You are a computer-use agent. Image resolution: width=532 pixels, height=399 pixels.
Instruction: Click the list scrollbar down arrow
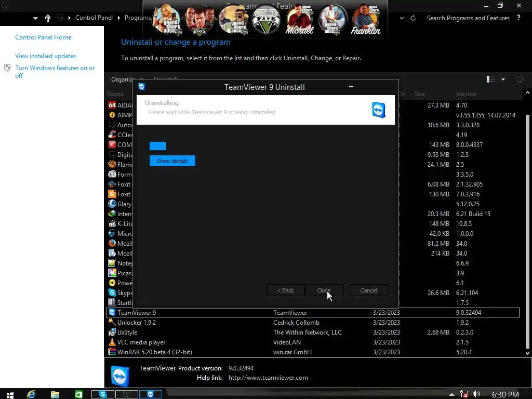click(x=527, y=353)
